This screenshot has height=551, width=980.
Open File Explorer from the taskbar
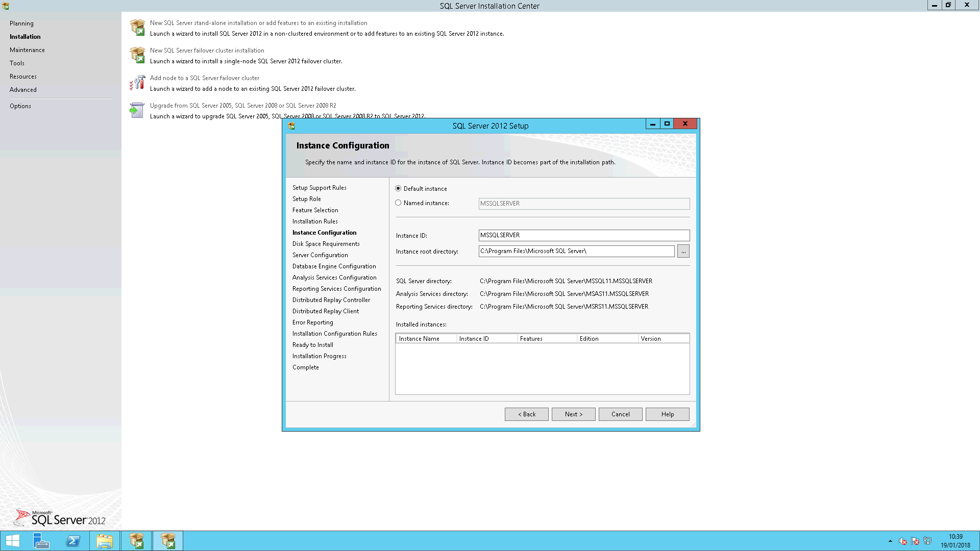105,541
